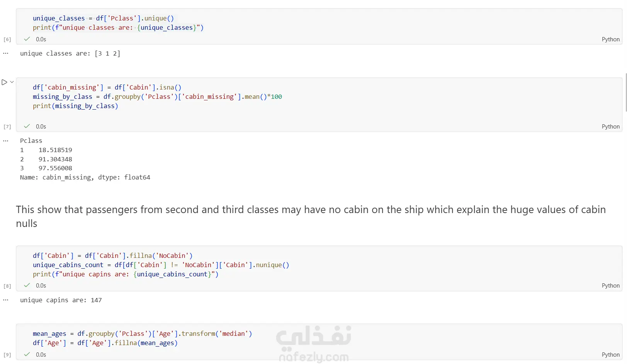Focus the mean_ages median code cell
Viewport: 627px width, 364px height.
click(x=319, y=338)
